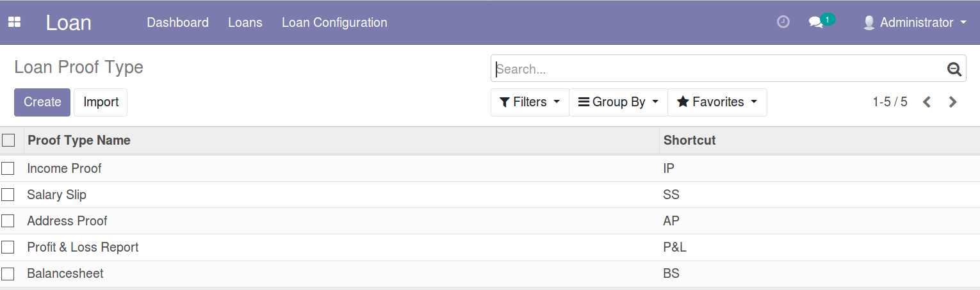Tick the select-all header checkbox
Screen dimensions: 980x290
(8, 140)
